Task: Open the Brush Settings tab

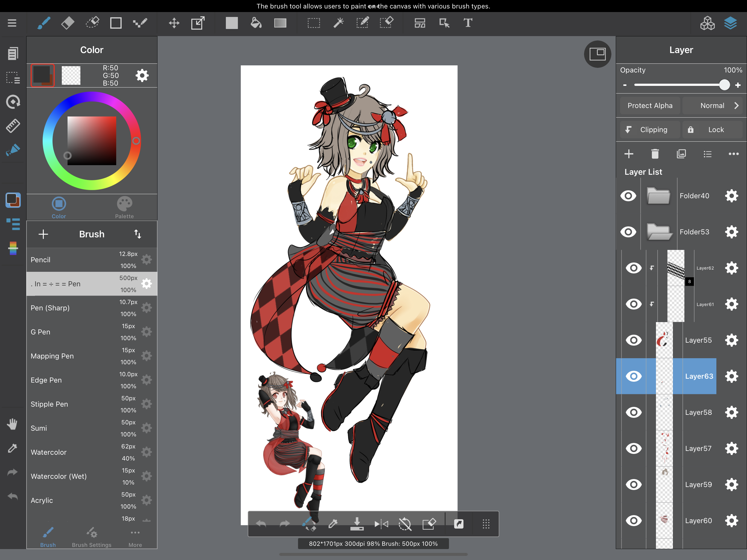Action: [x=92, y=537]
